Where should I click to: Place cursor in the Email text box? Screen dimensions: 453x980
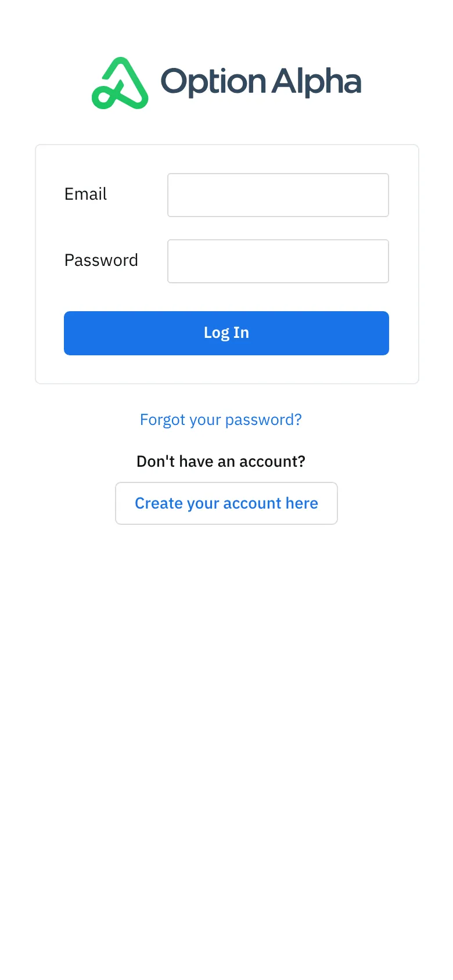tap(278, 195)
